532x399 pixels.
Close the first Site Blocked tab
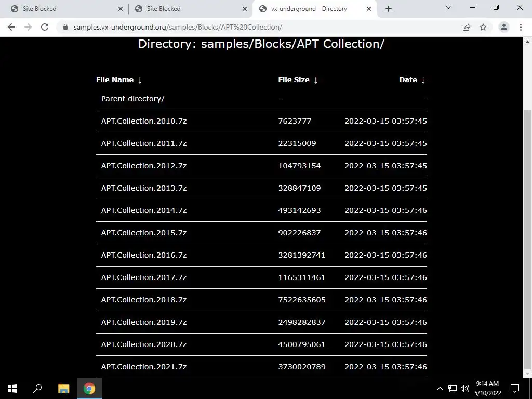(121, 9)
